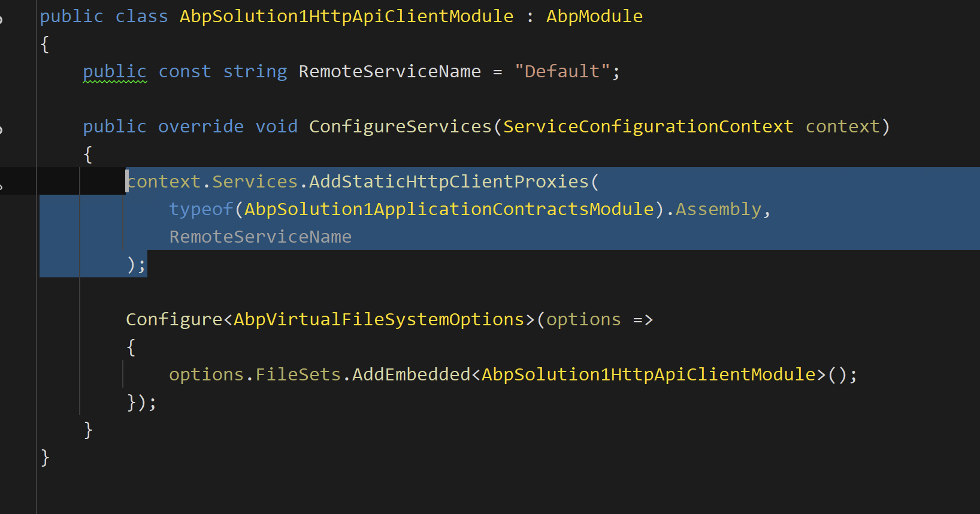The image size is (980, 514).
Task: Click the void return type keyword
Action: [276, 126]
